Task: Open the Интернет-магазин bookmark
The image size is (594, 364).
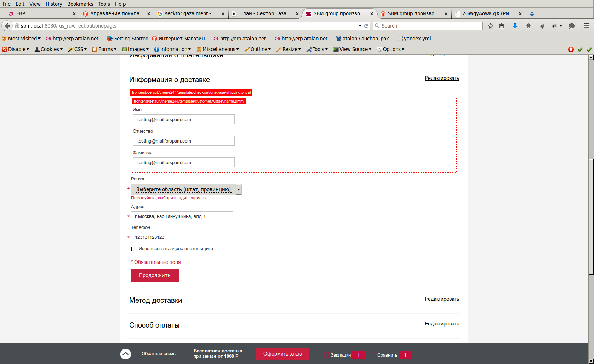Action: [x=181, y=39]
